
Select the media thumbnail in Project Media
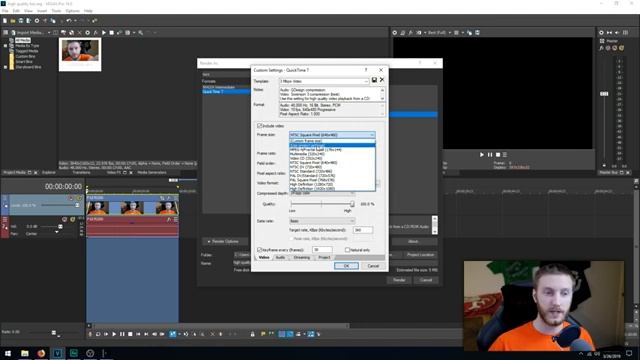[x=80, y=54]
